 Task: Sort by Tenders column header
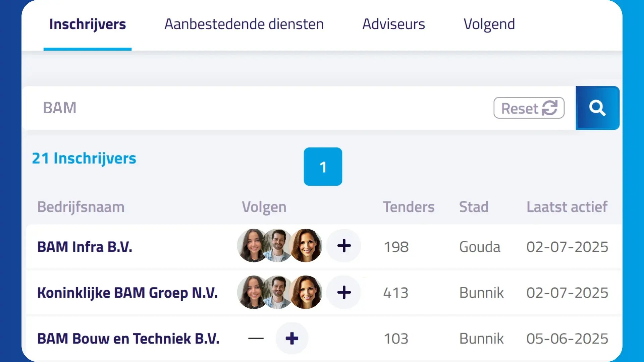pos(409,207)
